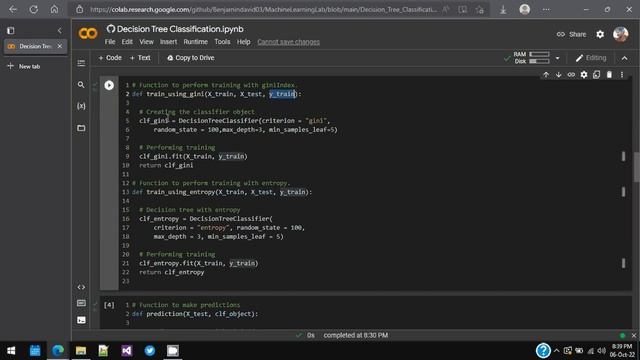This screenshot has width=640, height=360.
Task: Open Microsoft Edge from taskbar
Action: tap(58, 351)
